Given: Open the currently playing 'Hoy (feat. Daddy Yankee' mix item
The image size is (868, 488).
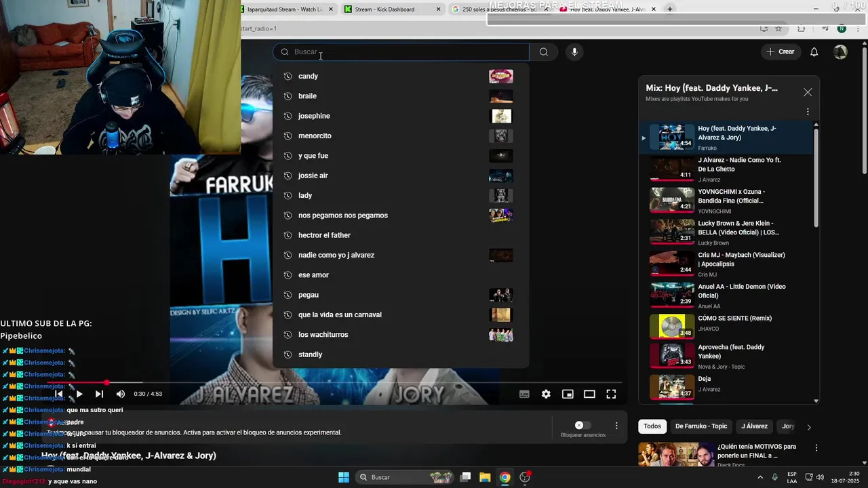Looking at the screenshot, I should (x=727, y=138).
